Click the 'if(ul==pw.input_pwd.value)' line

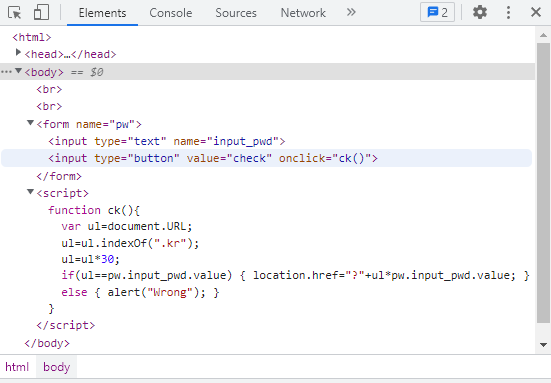[x=295, y=275]
